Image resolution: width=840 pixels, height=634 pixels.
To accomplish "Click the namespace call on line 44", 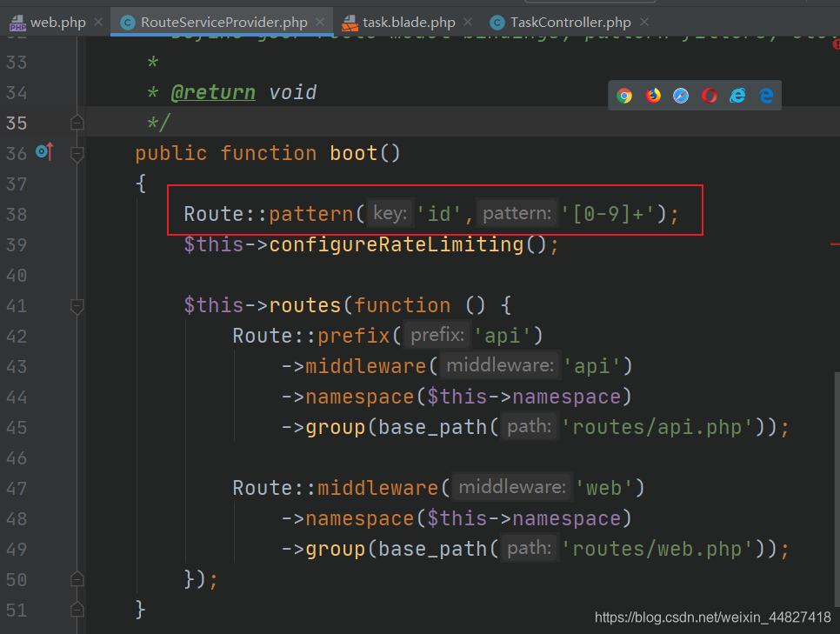I will pyautogui.click(x=359, y=397).
